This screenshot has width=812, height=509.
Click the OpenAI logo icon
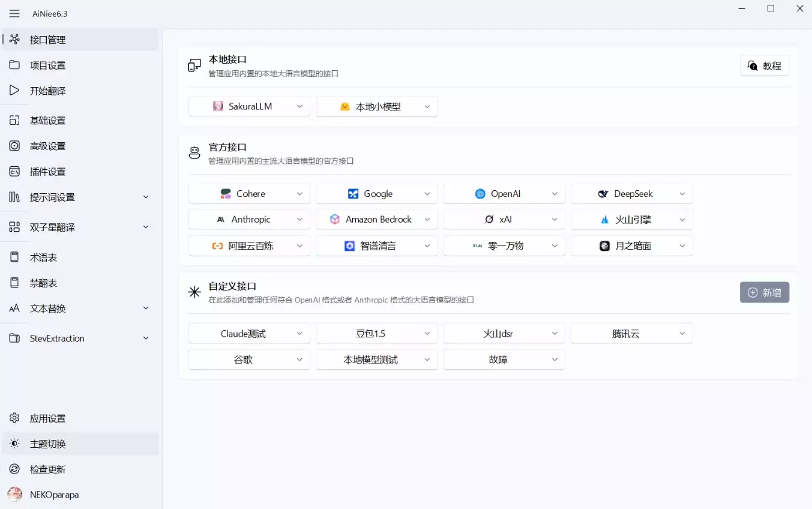point(480,194)
